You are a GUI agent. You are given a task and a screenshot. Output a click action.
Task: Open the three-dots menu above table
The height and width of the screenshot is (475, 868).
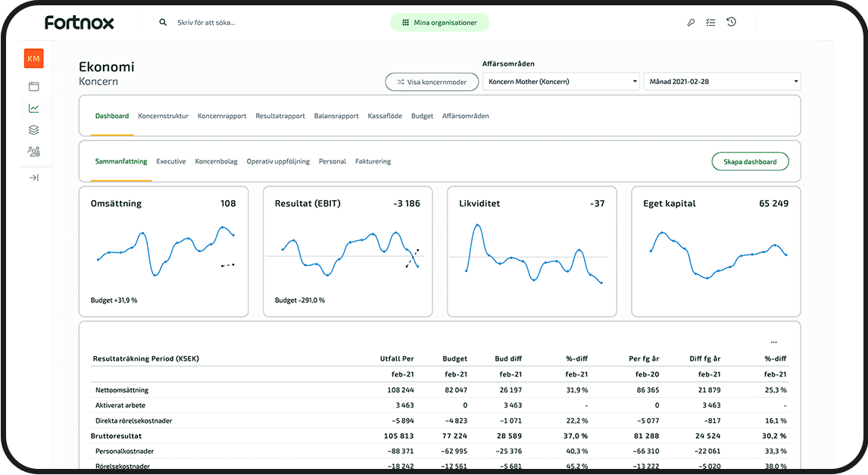pyautogui.click(x=773, y=342)
